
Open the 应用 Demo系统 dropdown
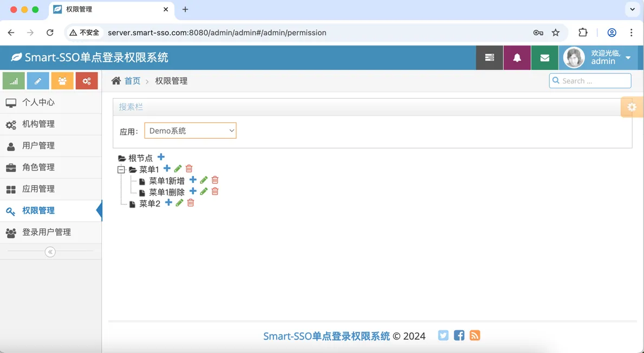[190, 130]
